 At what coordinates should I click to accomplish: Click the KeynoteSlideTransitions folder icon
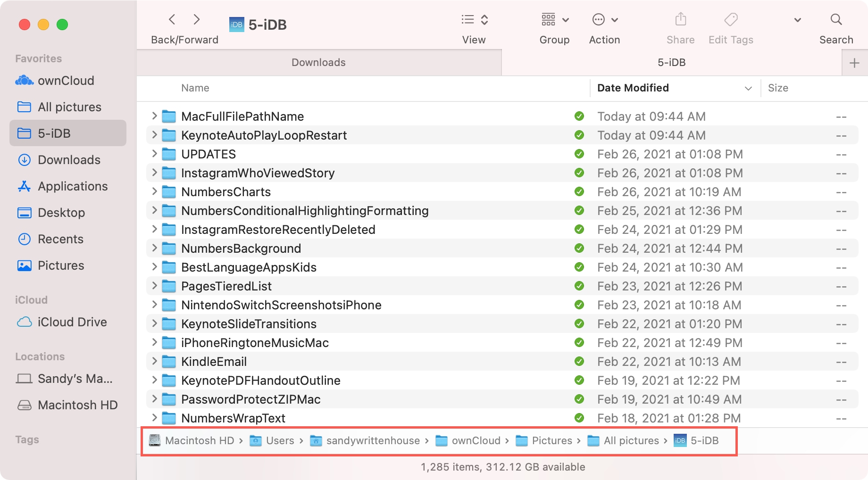[x=169, y=324]
